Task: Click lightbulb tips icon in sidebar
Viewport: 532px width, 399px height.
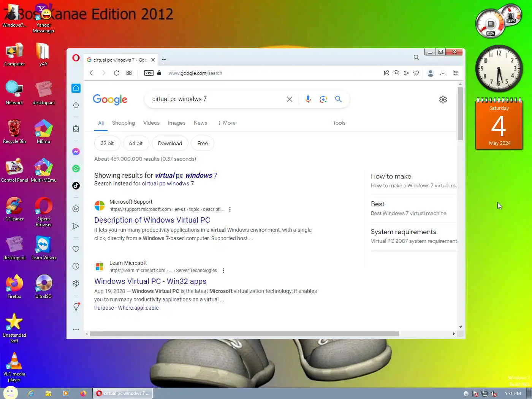Action: 76,306
